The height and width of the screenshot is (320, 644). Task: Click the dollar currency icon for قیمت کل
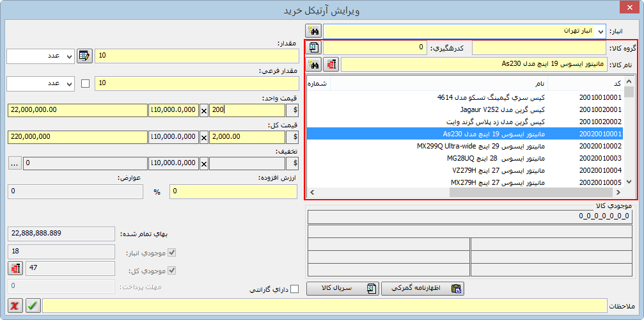[x=294, y=136]
